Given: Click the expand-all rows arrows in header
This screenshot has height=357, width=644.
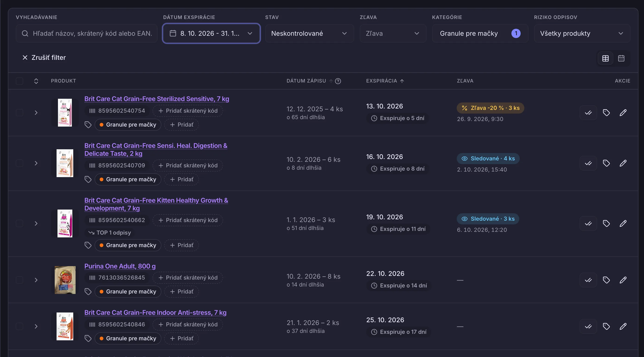Looking at the screenshot, I should pos(36,81).
